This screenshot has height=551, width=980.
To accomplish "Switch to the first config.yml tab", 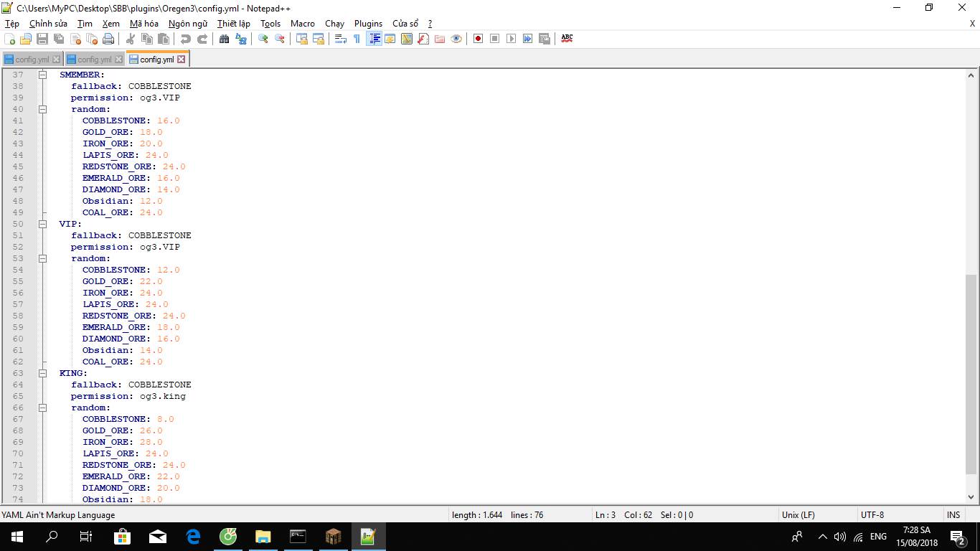I will point(27,60).
